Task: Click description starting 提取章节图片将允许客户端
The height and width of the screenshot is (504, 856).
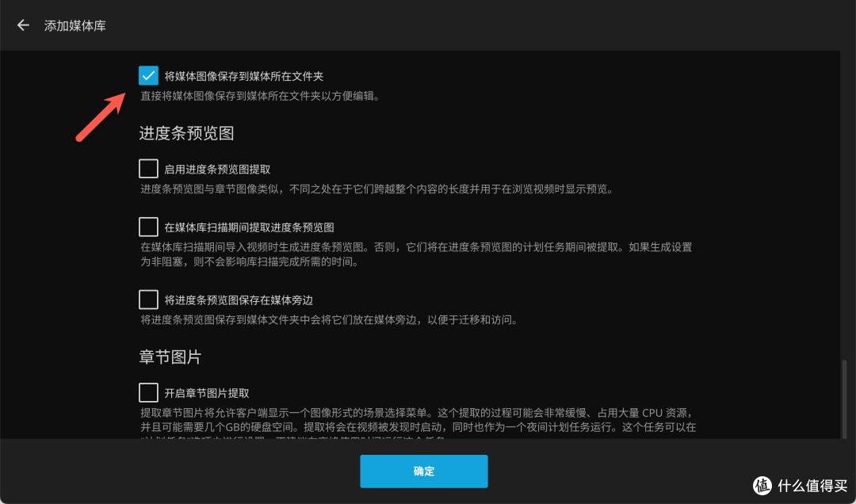Action: tap(418, 425)
